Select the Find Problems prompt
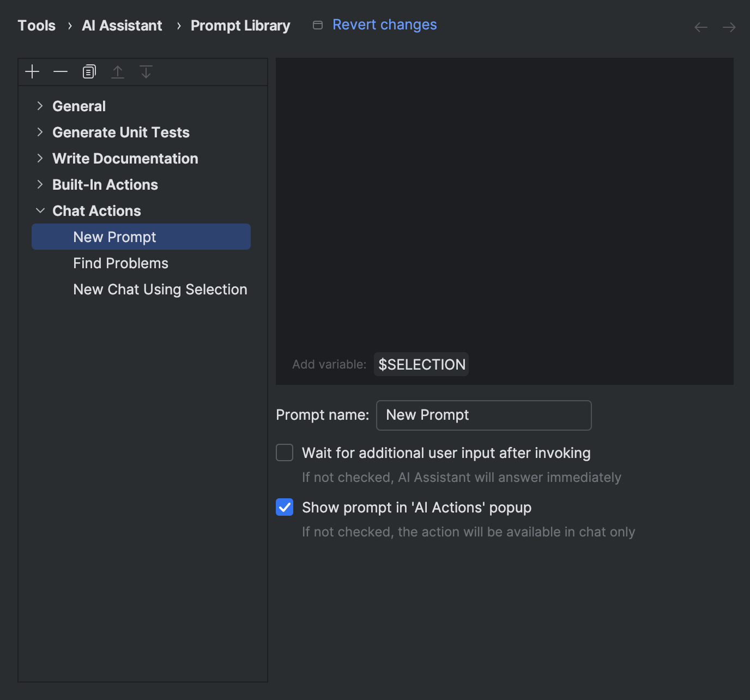 click(120, 263)
